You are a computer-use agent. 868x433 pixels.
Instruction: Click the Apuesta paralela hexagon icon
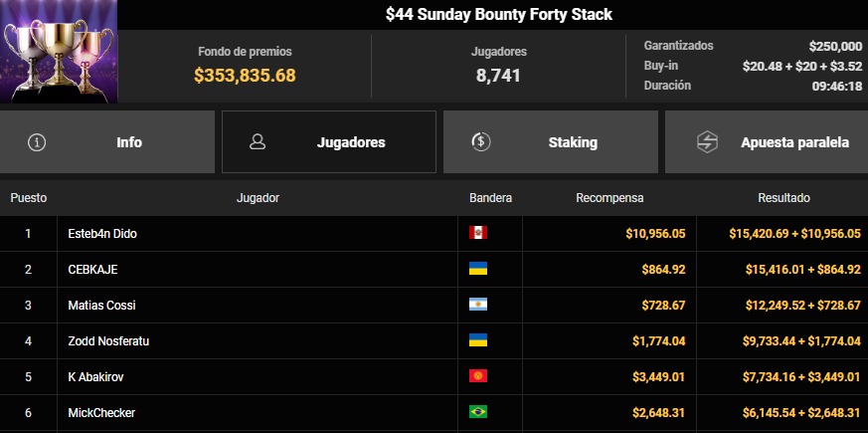[x=707, y=142]
